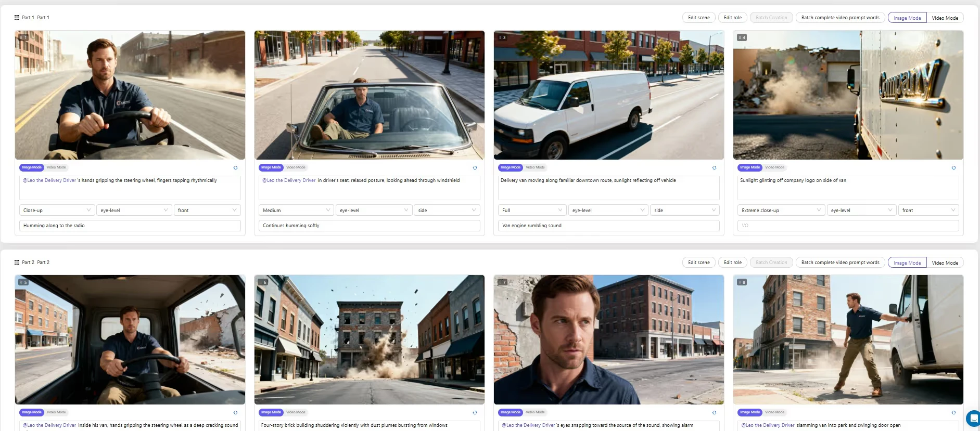Regenerate scene 4 using its refresh icon
The image size is (980, 431).
point(953,167)
